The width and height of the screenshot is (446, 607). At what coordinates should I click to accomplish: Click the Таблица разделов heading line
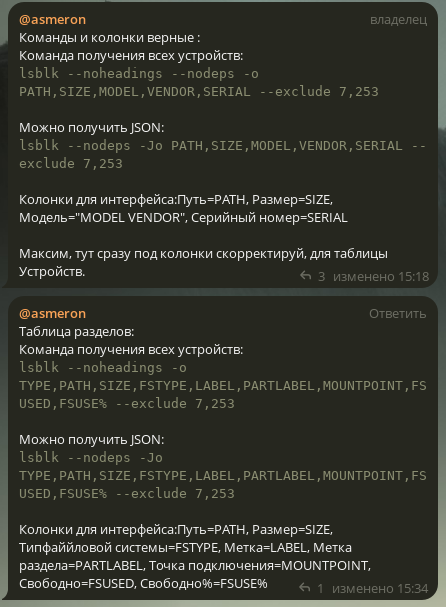click(77, 332)
